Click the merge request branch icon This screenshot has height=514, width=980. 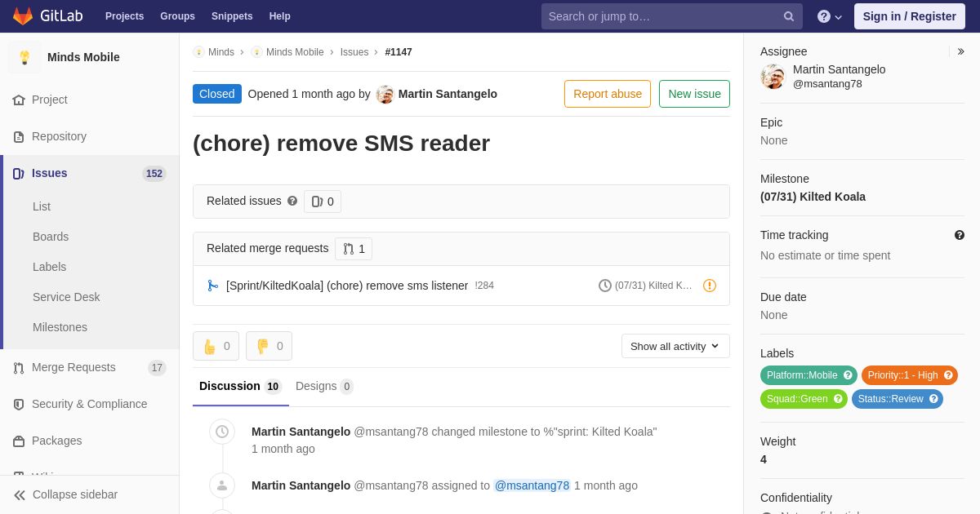[212, 286]
